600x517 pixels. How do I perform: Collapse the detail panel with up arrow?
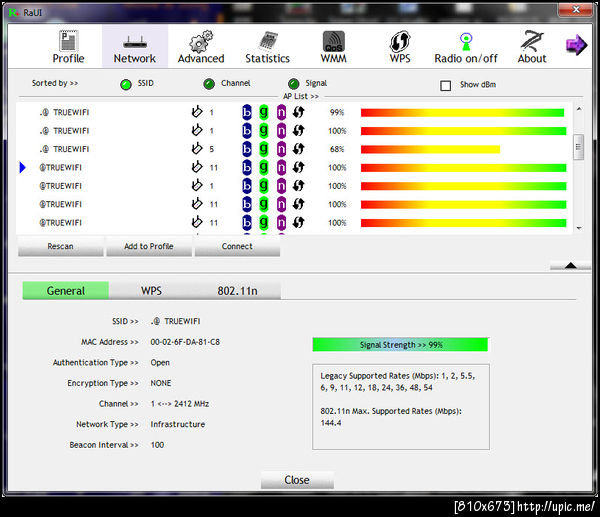(570, 266)
